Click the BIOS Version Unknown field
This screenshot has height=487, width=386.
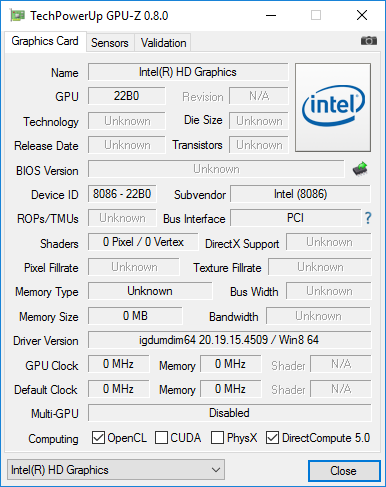coord(216,169)
